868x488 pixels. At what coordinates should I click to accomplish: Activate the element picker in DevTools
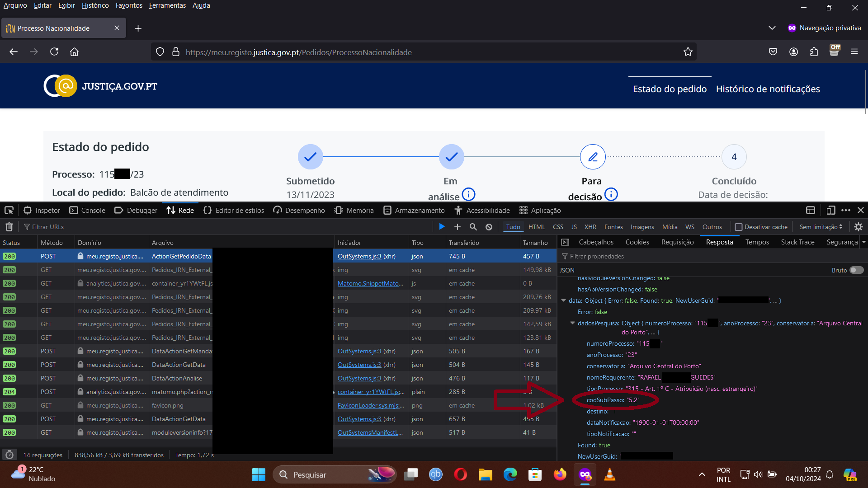tap(9, 211)
